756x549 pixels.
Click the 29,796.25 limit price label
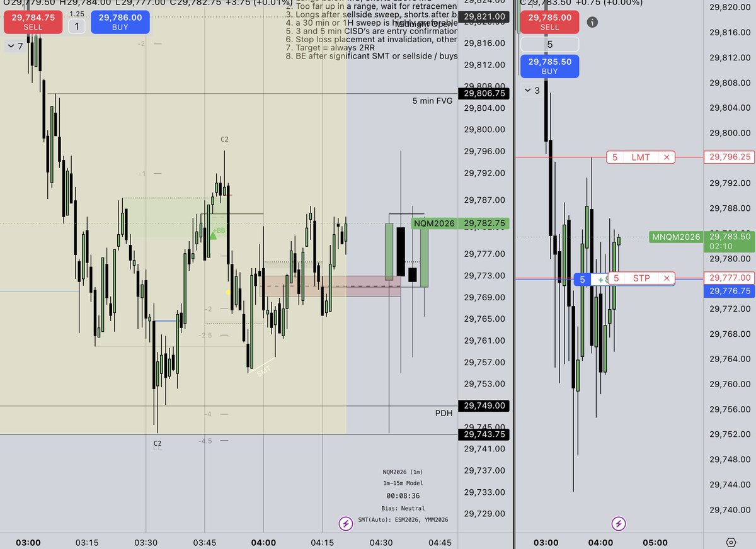pyautogui.click(x=729, y=157)
